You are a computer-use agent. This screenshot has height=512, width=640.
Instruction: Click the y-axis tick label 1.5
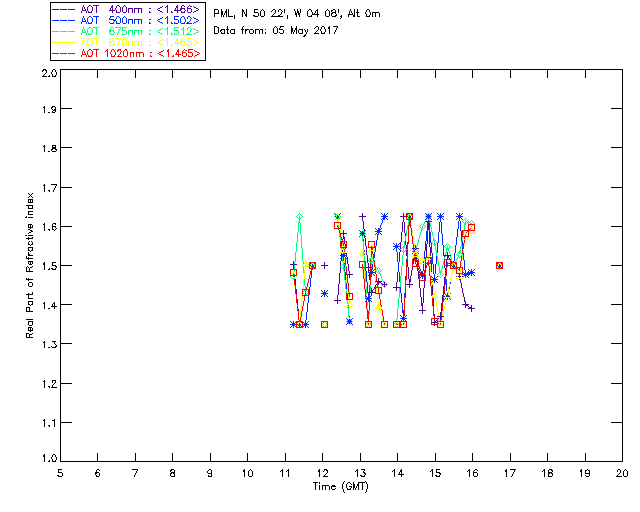coord(49,266)
